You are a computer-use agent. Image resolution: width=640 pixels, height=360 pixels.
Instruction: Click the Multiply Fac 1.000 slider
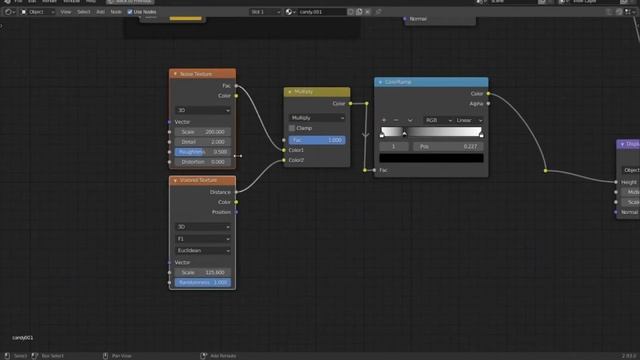coord(317,140)
